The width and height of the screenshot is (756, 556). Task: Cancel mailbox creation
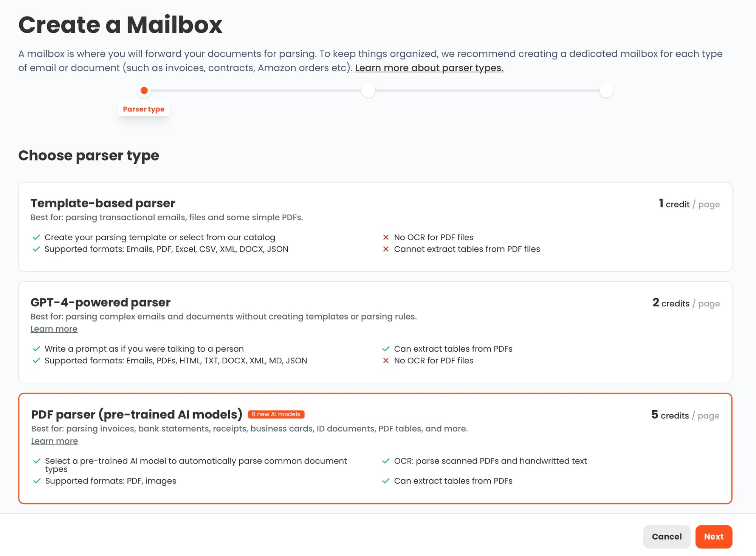click(666, 536)
